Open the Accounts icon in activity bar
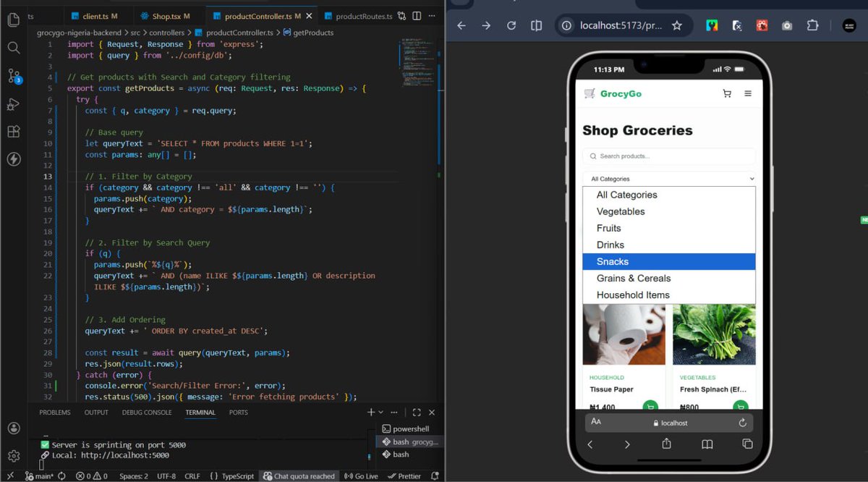This screenshot has width=868, height=482. [13, 428]
